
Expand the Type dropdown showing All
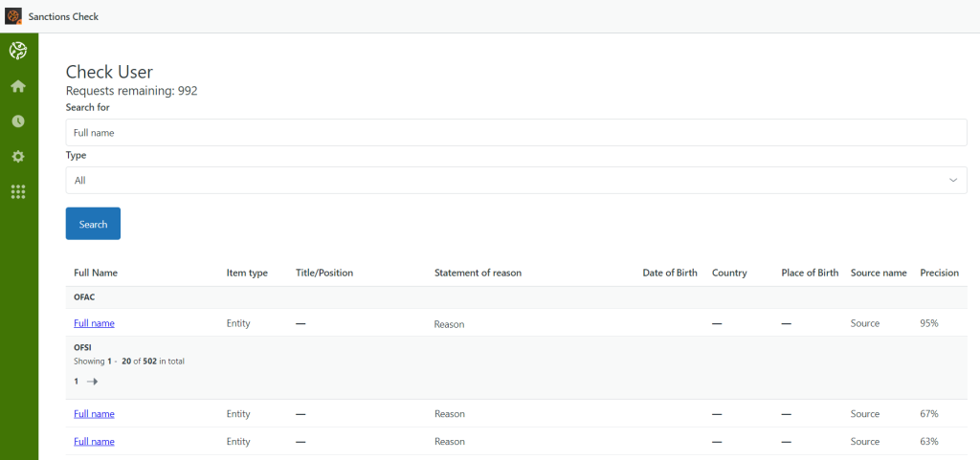coord(516,180)
